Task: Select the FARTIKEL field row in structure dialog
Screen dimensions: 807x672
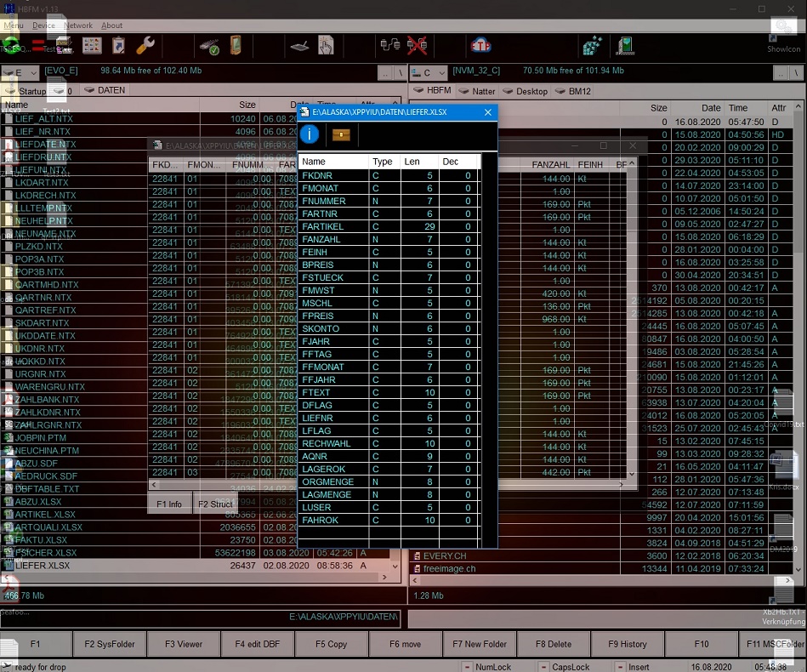Action: [x=389, y=226]
